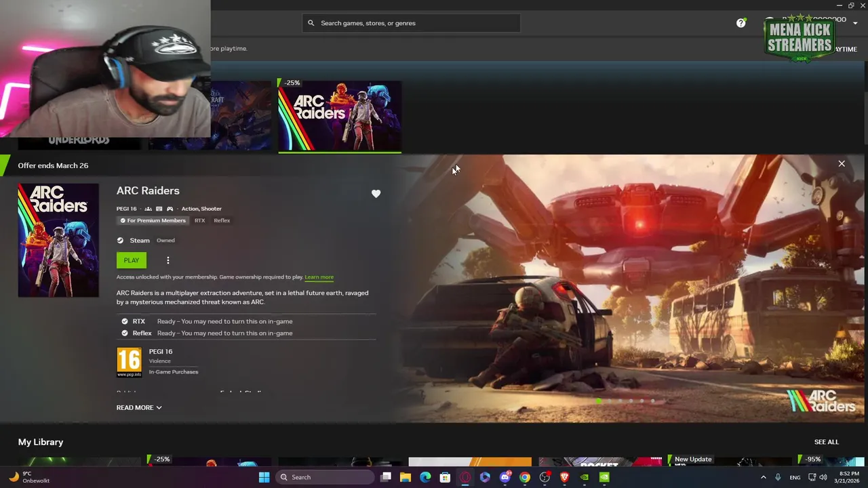Click the Offer ends March 26 label
The image size is (868, 488).
pos(53,165)
